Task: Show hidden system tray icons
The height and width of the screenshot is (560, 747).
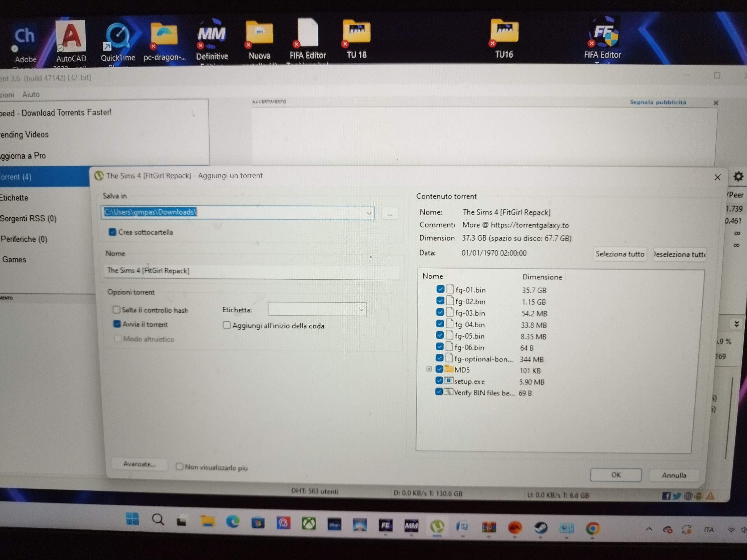Action: [x=649, y=529]
